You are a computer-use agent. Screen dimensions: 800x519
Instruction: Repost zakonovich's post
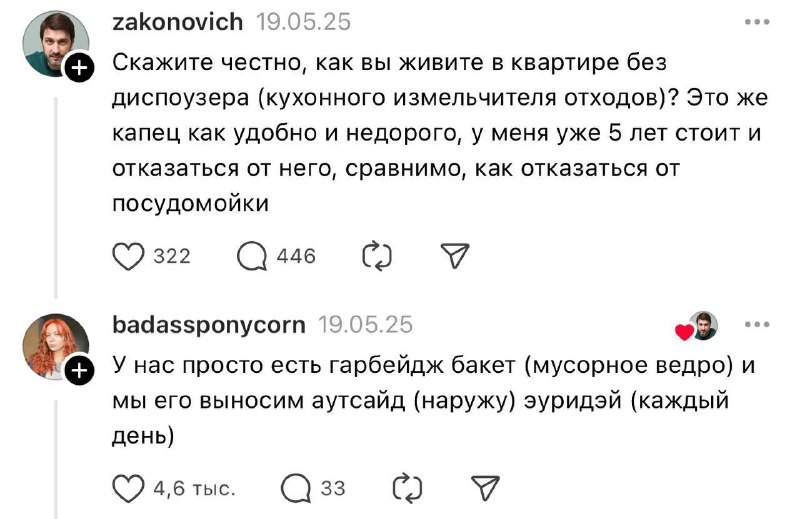(377, 256)
